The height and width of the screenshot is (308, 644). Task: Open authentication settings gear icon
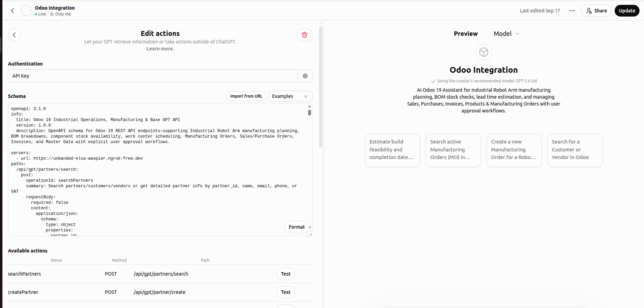click(305, 76)
